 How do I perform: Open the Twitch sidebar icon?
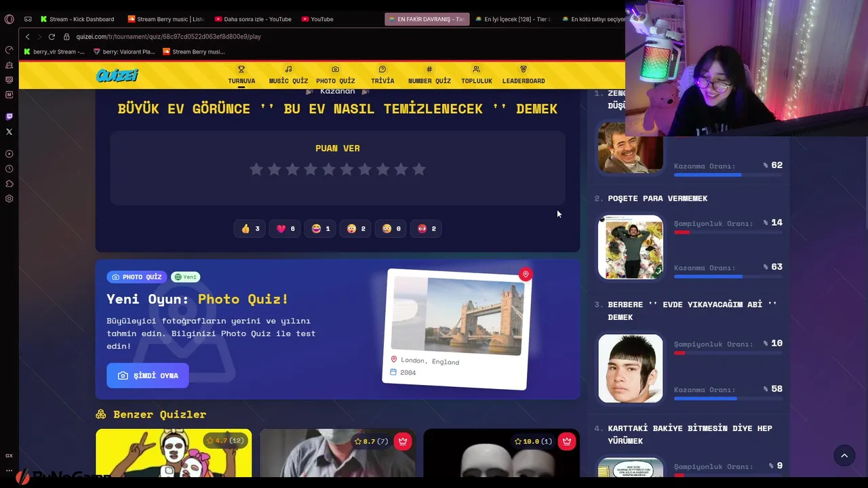coord(9,117)
